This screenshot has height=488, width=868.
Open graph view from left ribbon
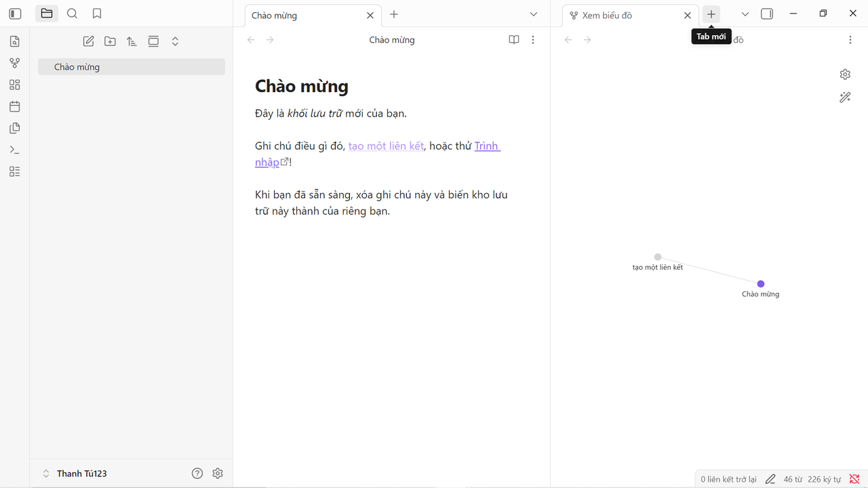(x=15, y=63)
